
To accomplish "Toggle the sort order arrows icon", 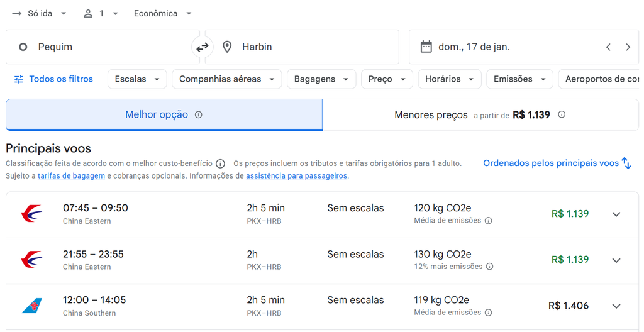I will coord(626,163).
